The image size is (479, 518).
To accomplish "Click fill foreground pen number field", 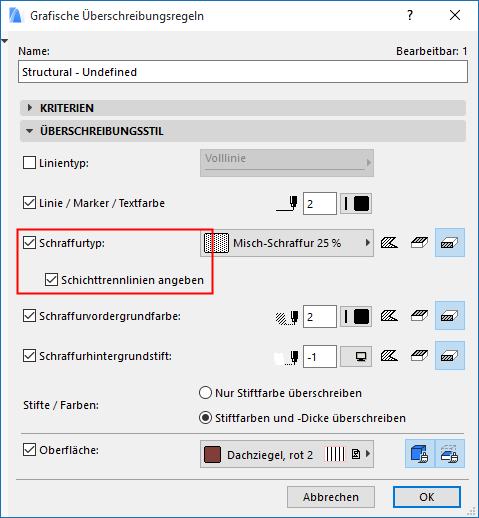I will (320, 317).
